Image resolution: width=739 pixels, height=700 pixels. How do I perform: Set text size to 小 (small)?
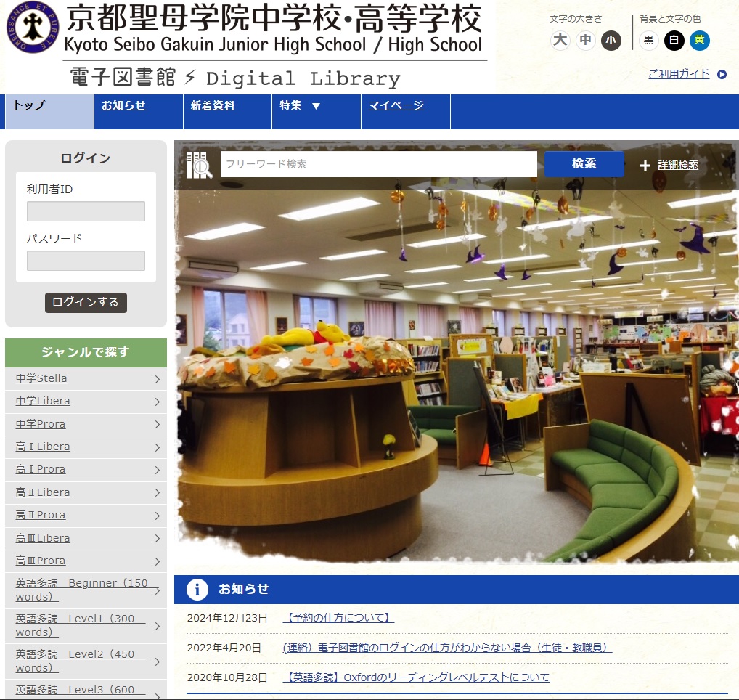tap(611, 41)
